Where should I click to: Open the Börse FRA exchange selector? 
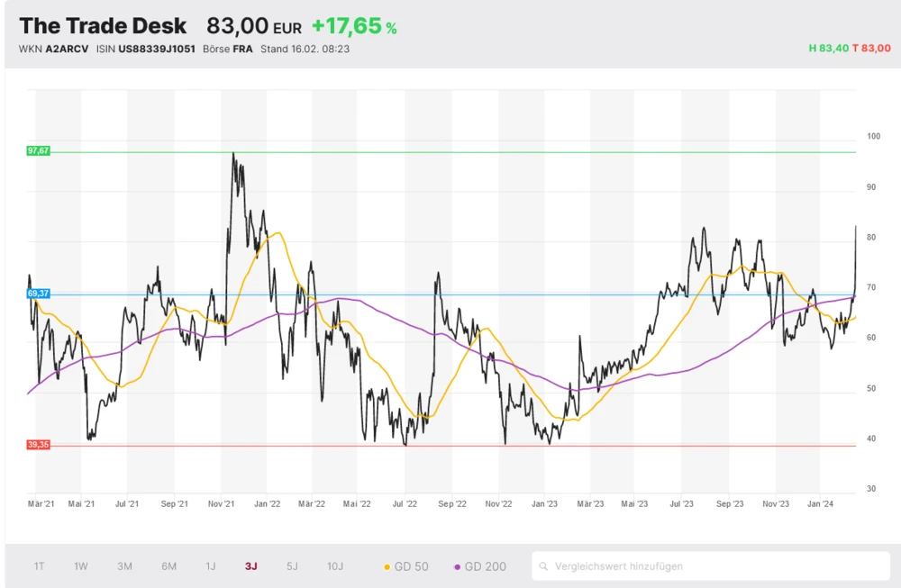click(242, 49)
